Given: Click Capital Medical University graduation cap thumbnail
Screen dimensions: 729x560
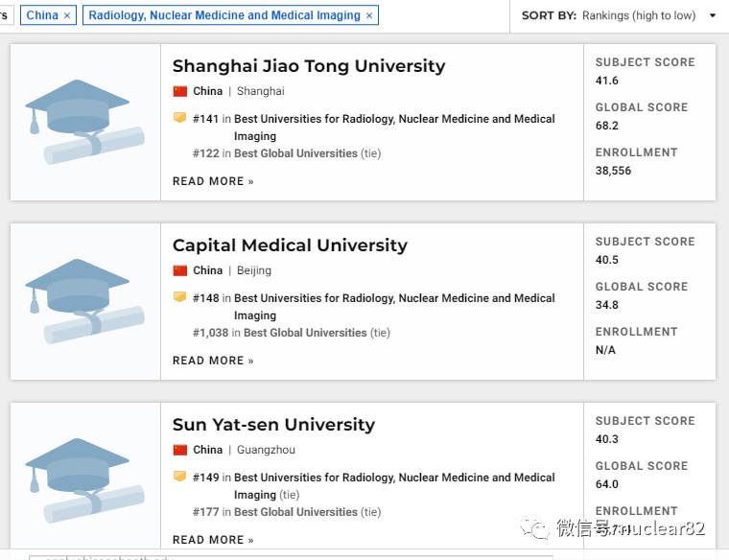Looking at the screenshot, I should (84, 302).
